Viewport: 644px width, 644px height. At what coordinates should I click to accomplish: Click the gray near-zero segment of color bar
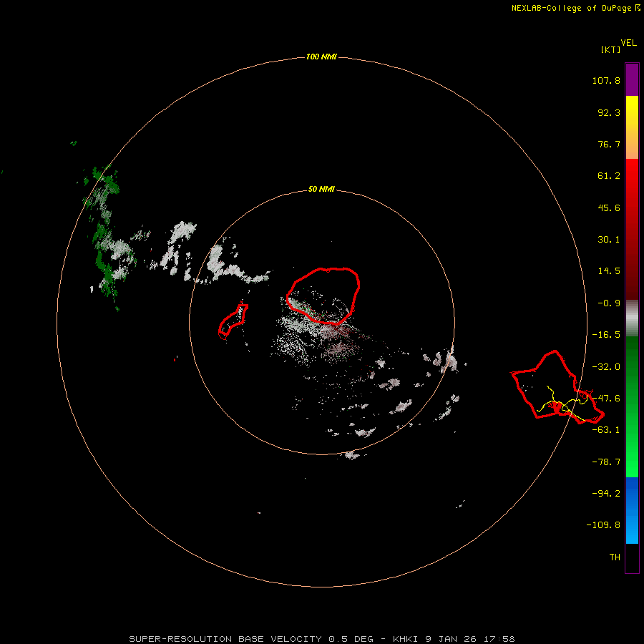coord(632,318)
